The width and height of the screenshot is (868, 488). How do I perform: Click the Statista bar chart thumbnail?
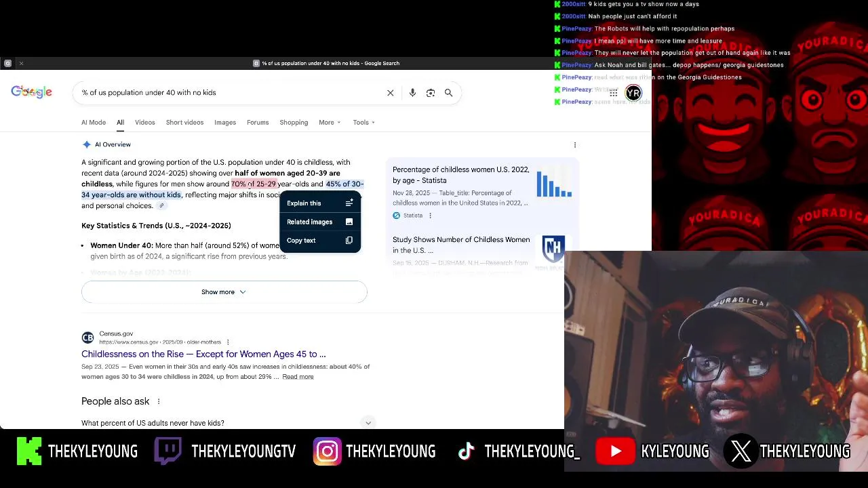pos(554,182)
